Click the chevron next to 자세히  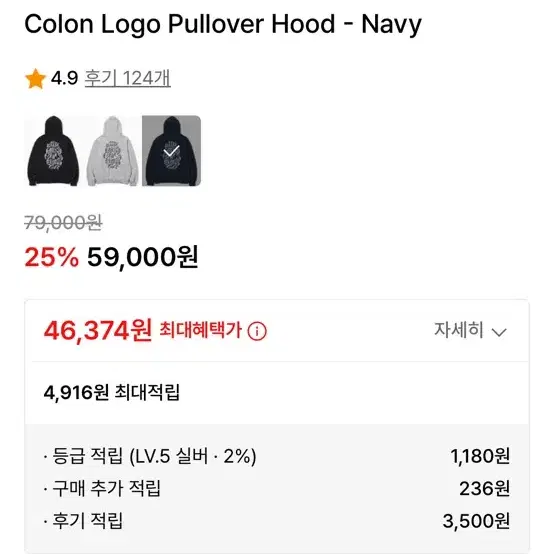coord(499,332)
